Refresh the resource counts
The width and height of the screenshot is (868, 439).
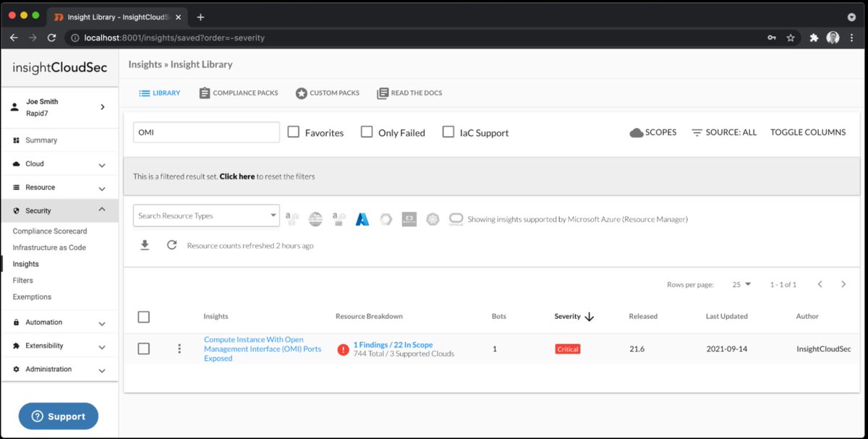pyautogui.click(x=171, y=245)
